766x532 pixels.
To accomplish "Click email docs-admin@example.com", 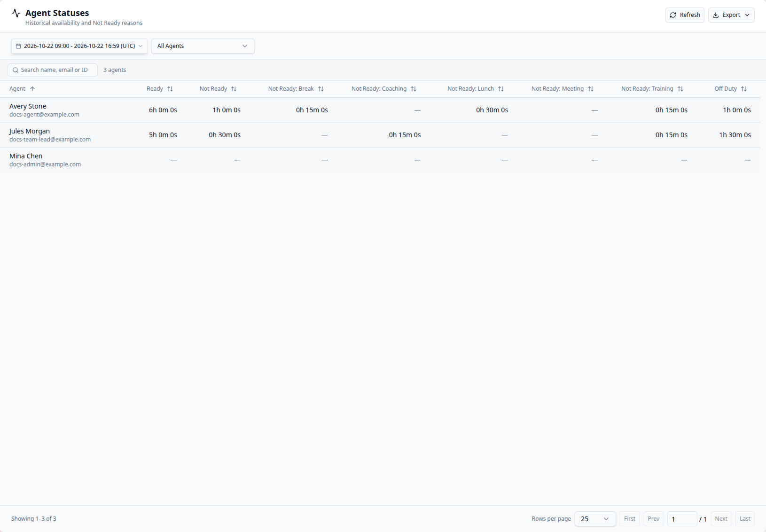I will pos(45,164).
